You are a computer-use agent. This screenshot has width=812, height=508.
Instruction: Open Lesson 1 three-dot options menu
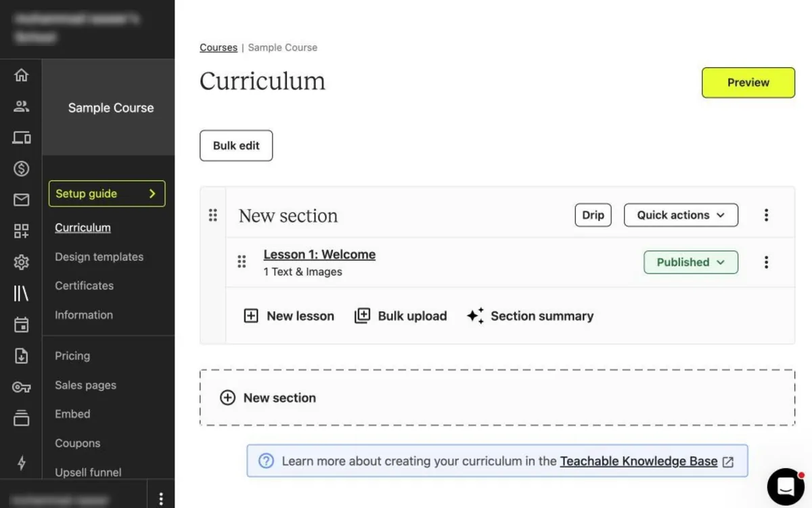pyautogui.click(x=766, y=262)
